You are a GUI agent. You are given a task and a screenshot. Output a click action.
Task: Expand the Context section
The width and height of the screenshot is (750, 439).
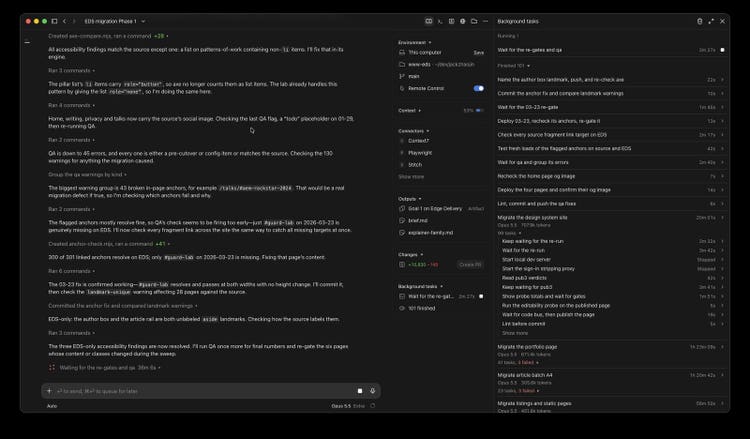click(409, 110)
